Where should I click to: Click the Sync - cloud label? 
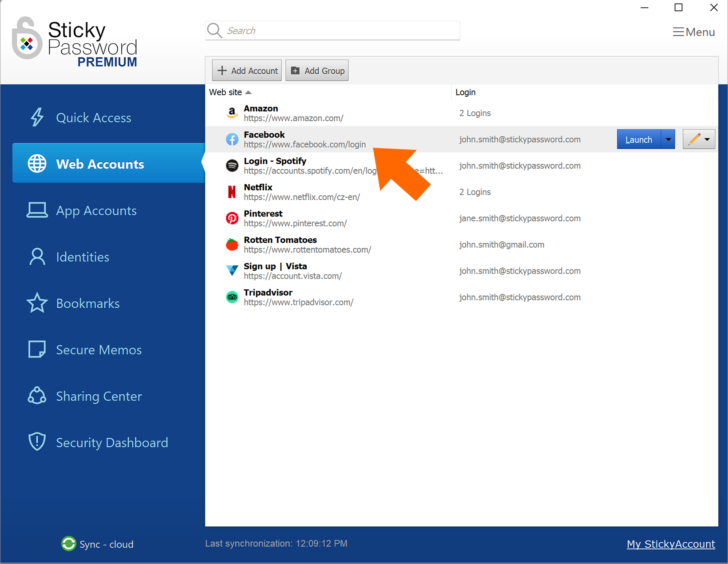click(107, 544)
